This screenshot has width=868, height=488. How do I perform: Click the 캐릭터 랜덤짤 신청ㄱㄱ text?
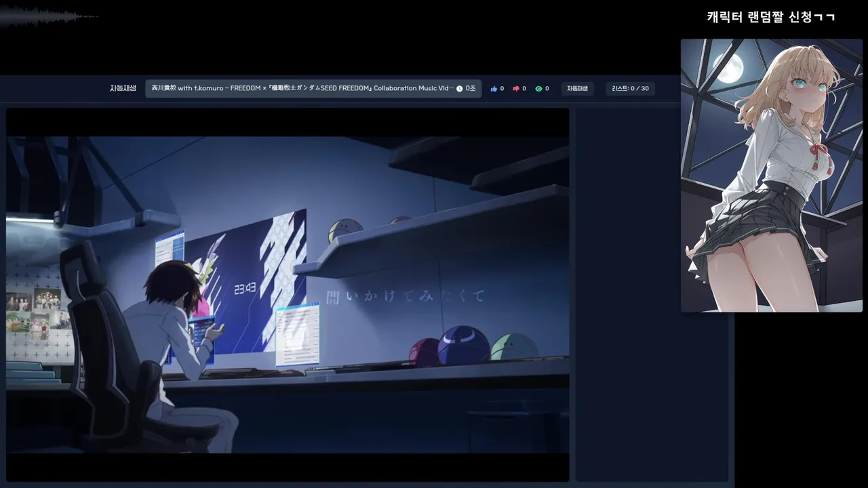coord(771,17)
